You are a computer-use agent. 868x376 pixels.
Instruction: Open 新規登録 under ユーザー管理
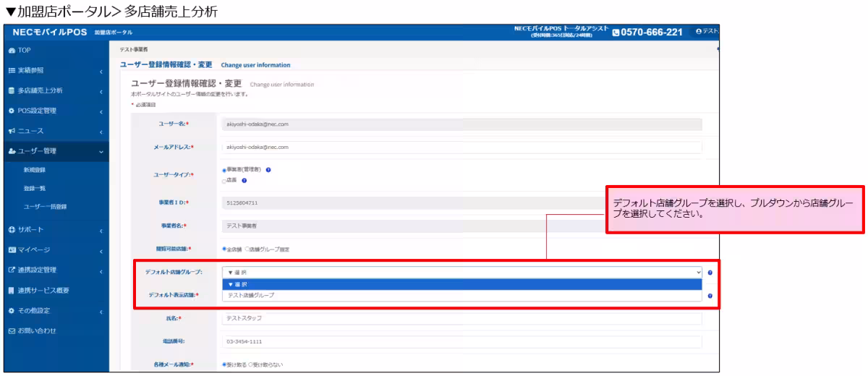click(x=34, y=170)
